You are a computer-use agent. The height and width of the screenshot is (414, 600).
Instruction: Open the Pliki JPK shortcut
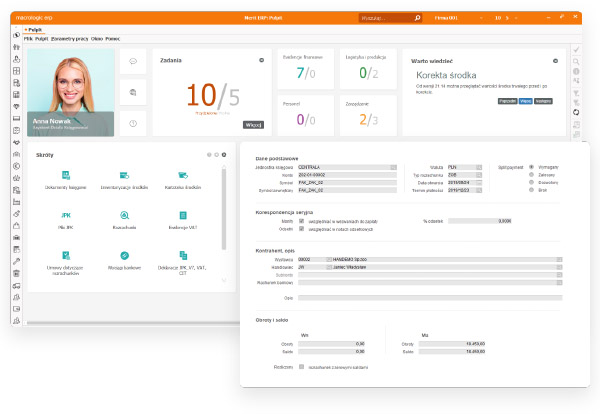(x=66, y=220)
